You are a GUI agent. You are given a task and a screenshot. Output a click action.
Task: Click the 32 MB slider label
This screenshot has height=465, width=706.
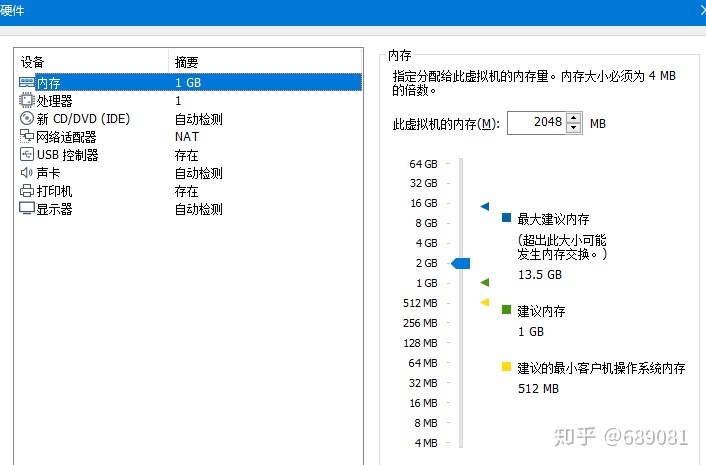click(x=423, y=383)
